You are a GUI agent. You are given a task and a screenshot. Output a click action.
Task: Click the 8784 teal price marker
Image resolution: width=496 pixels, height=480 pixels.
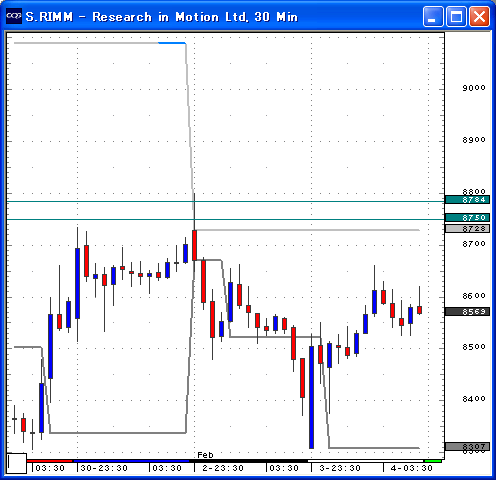(x=467, y=200)
